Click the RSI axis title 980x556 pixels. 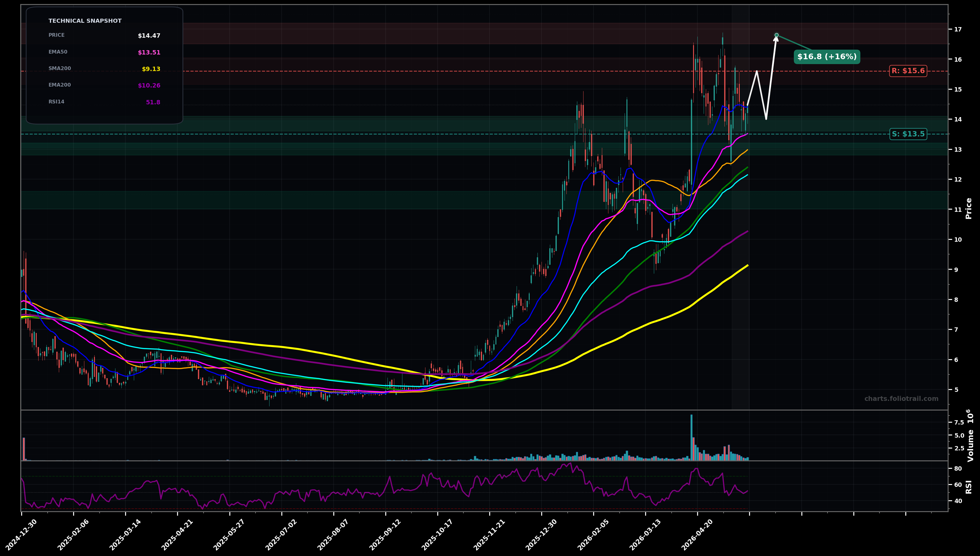click(x=968, y=487)
